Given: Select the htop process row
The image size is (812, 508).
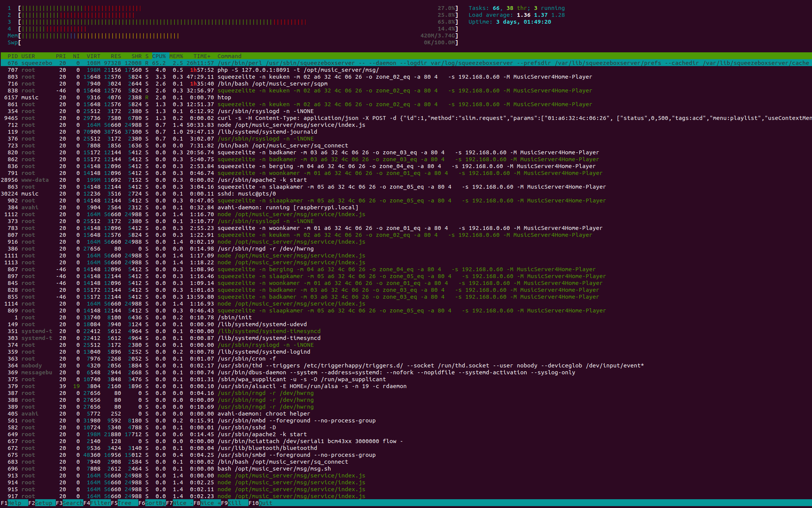Looking at the screenshot, I should 224,97.
